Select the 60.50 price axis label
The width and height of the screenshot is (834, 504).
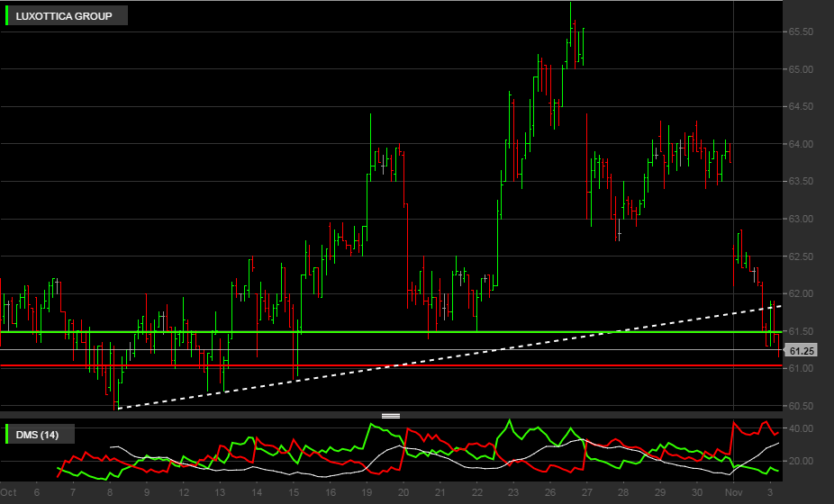coord(801,406)
